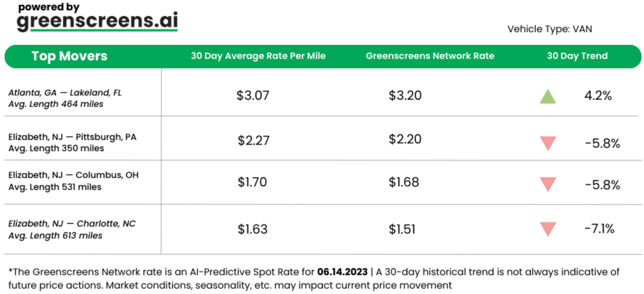Select the Elizabeth, NJ — Charlotte, NC lane

coord(72,224)
